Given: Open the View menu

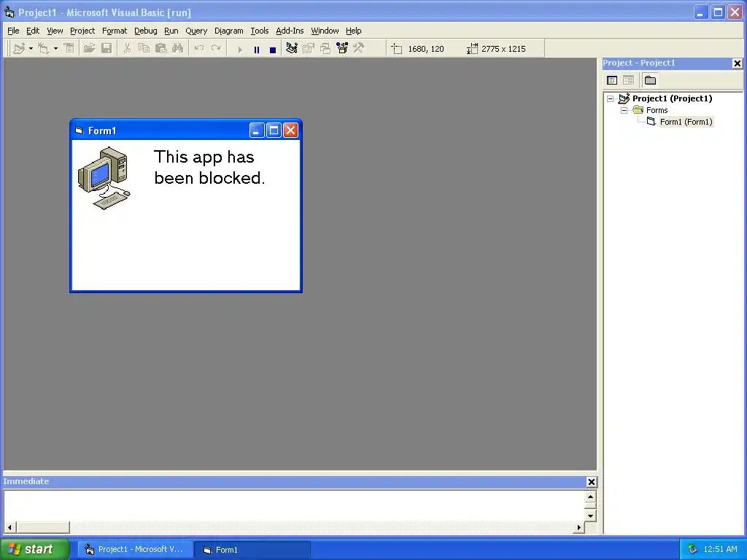Looking at the screenshot, I should [x=55, y=31].
